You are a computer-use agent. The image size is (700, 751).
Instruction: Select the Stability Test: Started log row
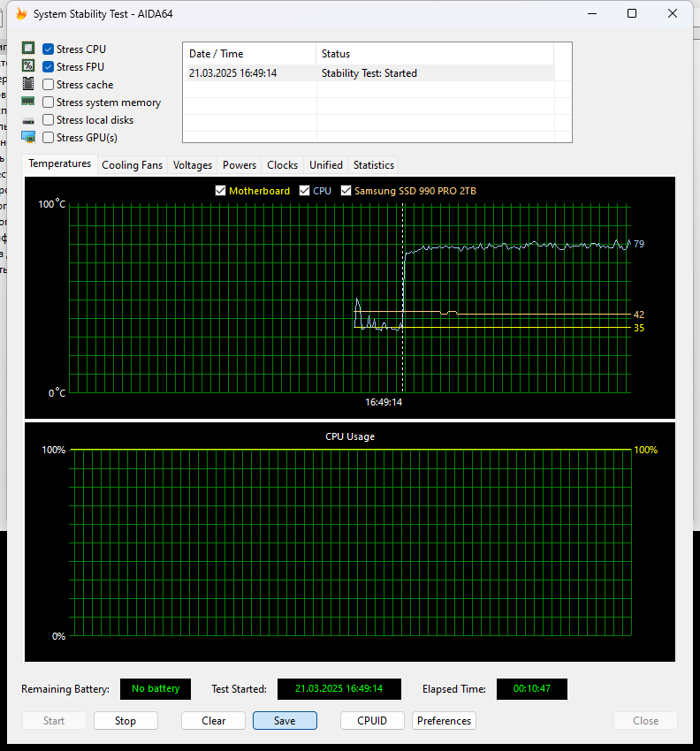[x=369, y=73]
